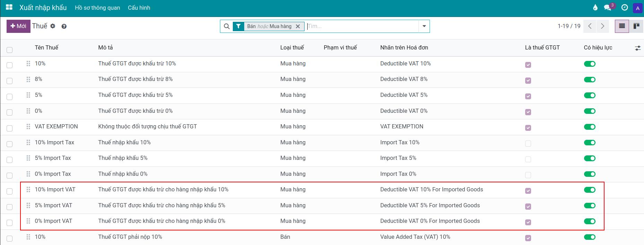The width and height of the screenshot is (644, 245).
Task: Click the Bán tax type cell
Action: [x=285, y=237]
